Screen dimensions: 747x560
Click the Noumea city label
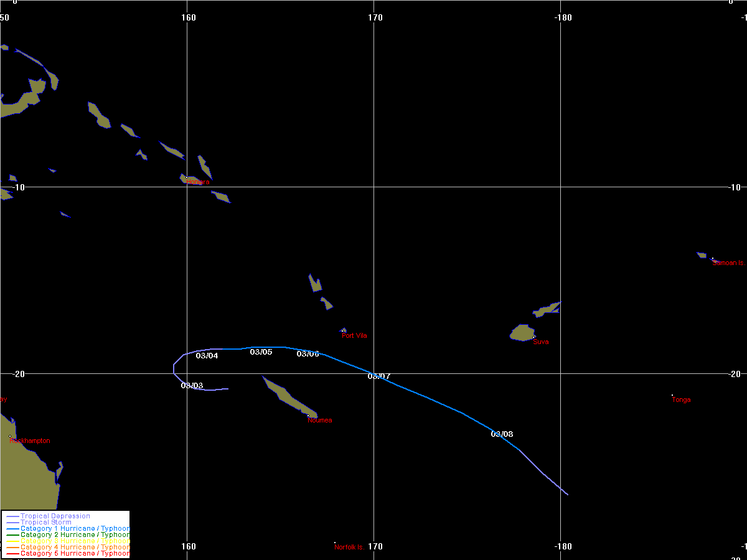tap(320, 421)
